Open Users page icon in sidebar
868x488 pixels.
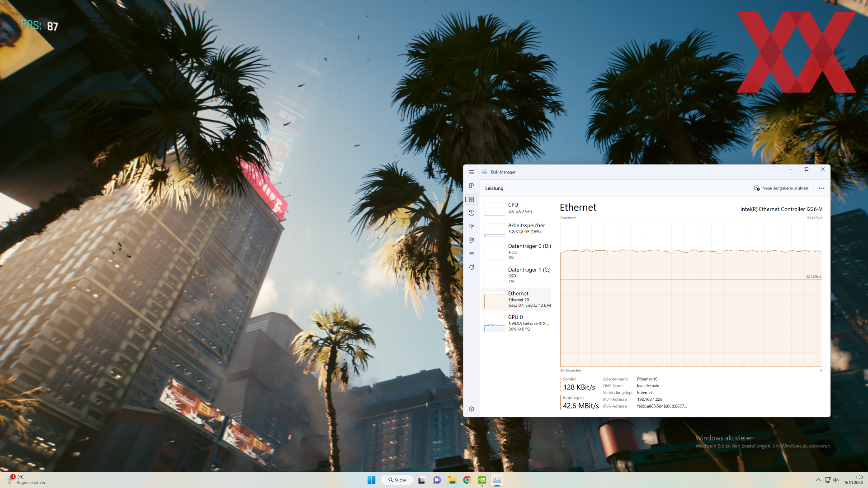[471, 240]
